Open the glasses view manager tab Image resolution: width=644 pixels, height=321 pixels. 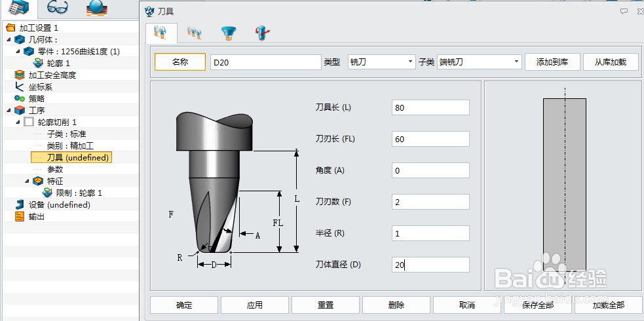[x=58, y=7]
